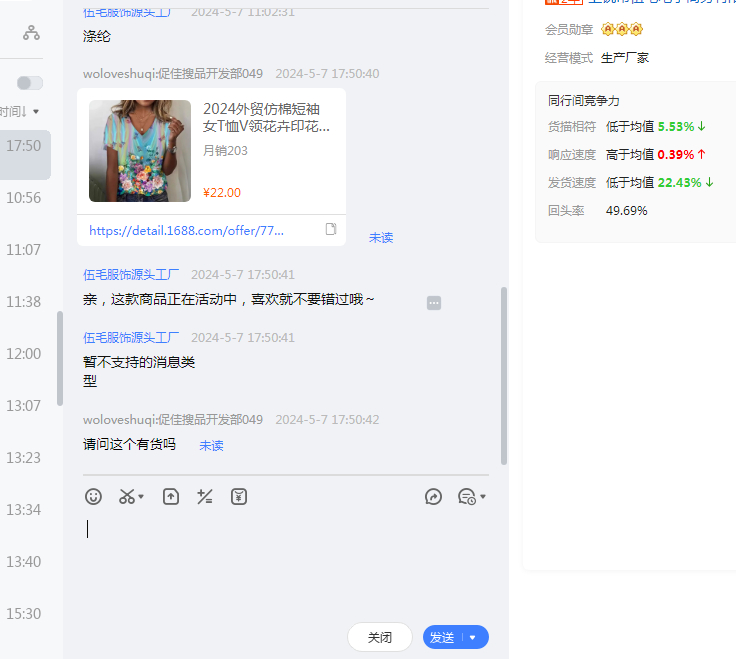Select the 12:00 conversation

[x=23, y=354]
